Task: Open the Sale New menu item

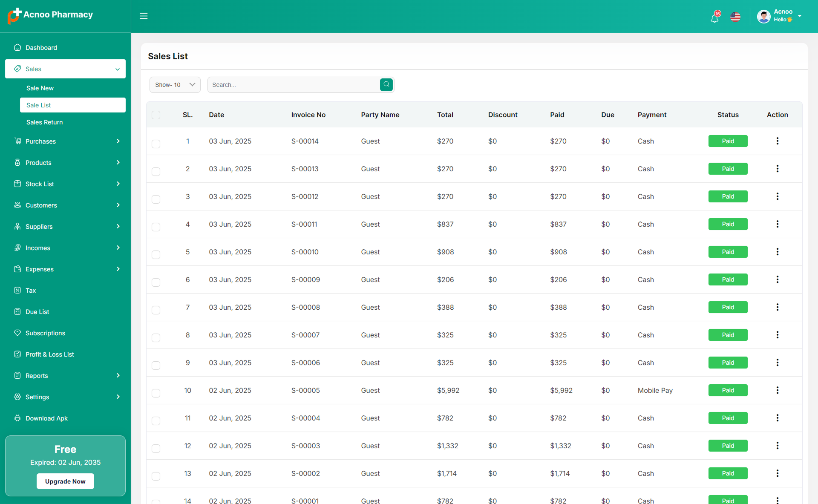Action: tap(40, 88)
